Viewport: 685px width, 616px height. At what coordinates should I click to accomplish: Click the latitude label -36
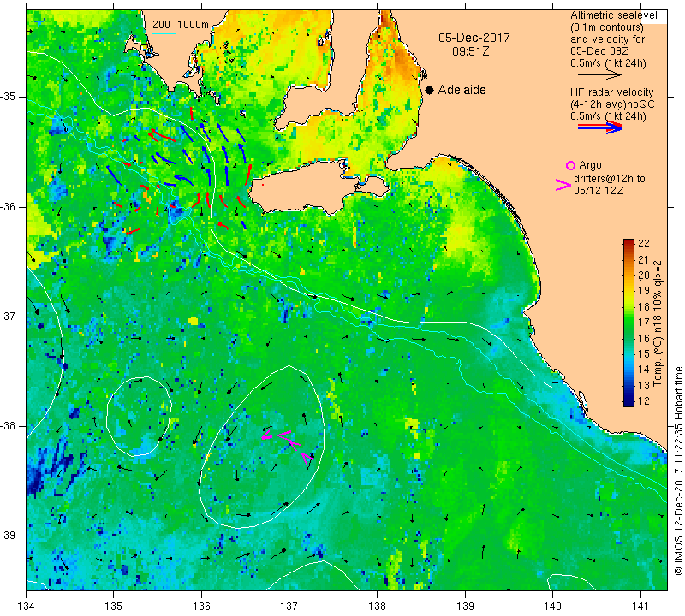(9, 206)
